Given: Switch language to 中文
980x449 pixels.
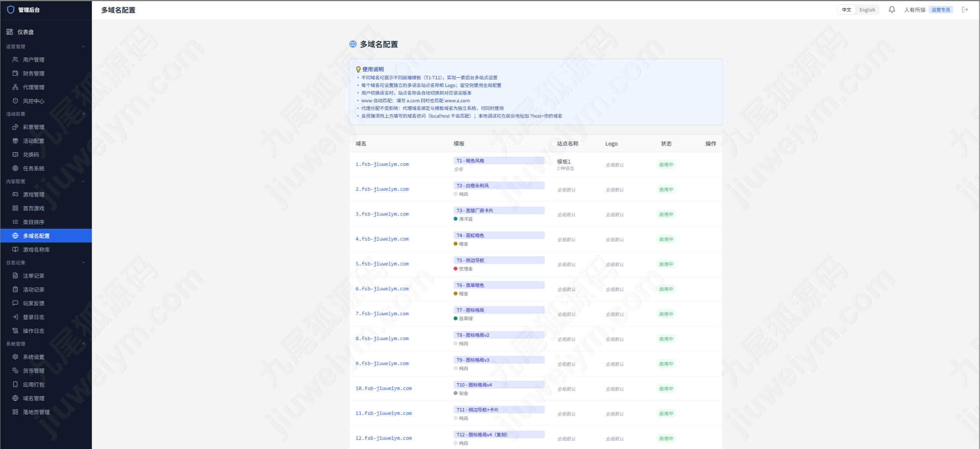Looking at the screenshot, I should pyautogui.click(x=846, y=10).
